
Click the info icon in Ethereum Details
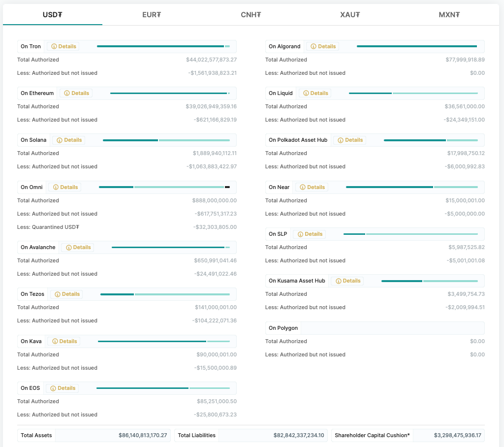tap(67, 93)
